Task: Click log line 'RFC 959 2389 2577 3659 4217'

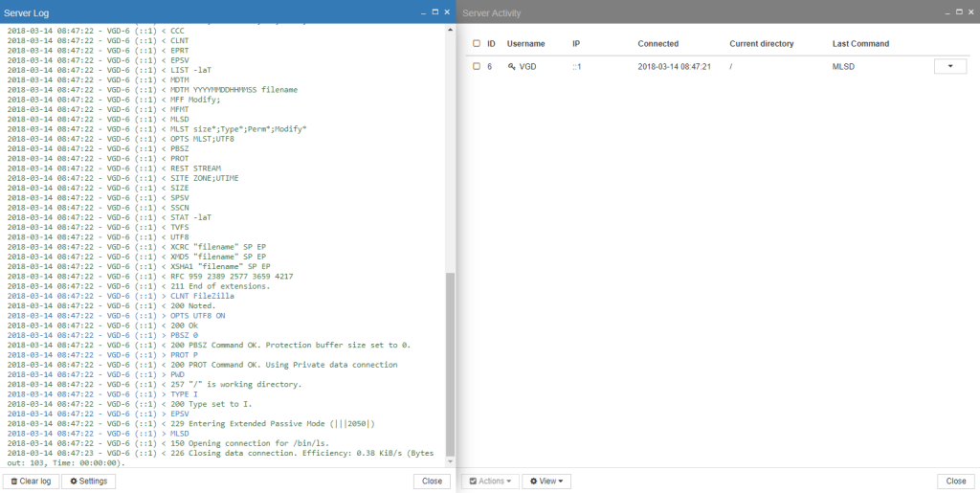Action: [x=150, y=277]
